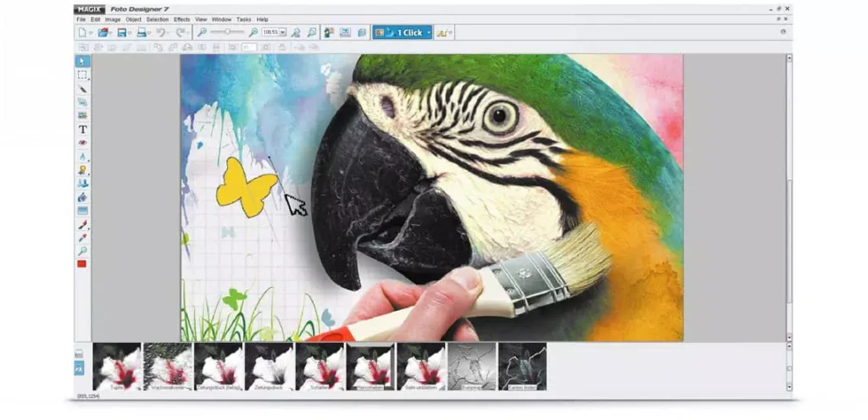Adjust the zoom slider handle
Screen dimensions: 868x420
[x=227, y=32]
